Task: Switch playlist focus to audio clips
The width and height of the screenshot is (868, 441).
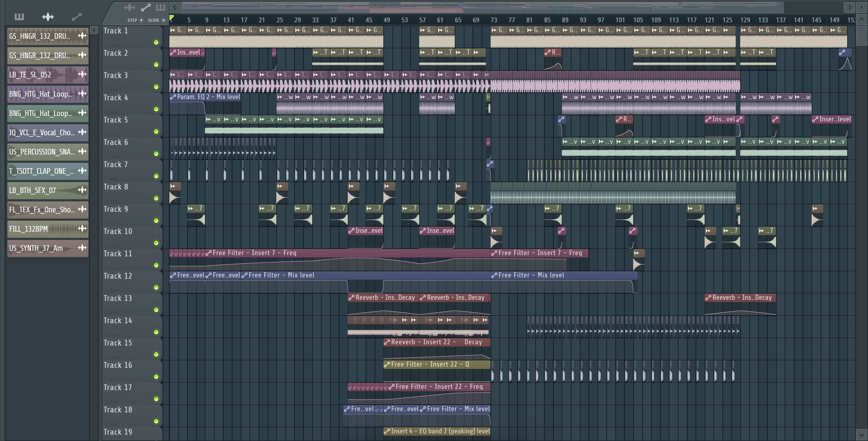Action: click(129, 8)
